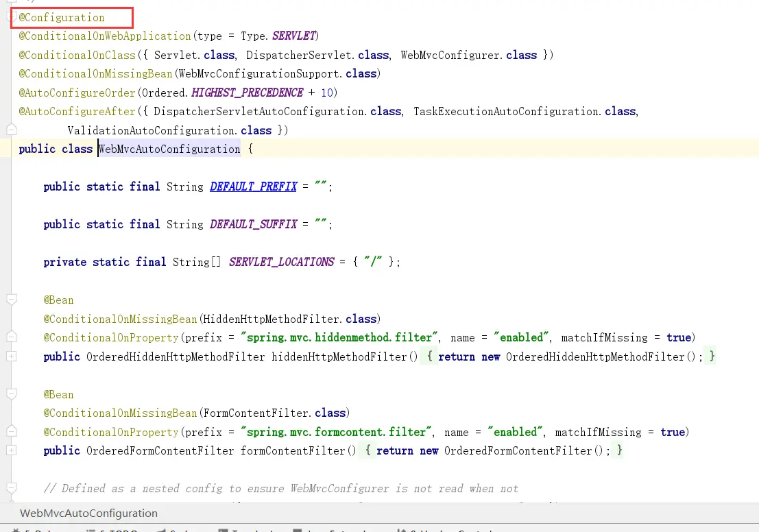
Task: Expand the folded formContentFilter method with plus icon
Action: point(11,450)
